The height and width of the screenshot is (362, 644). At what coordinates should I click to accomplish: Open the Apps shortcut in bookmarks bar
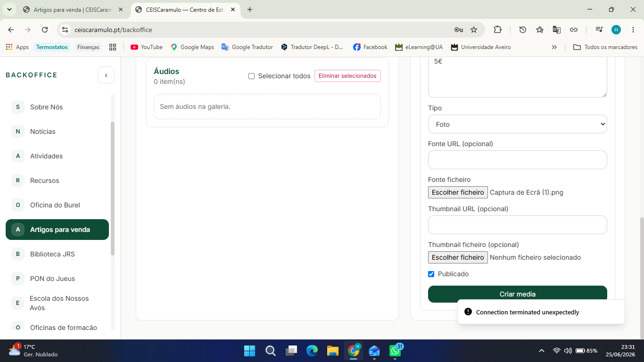(x=17, y=47)
